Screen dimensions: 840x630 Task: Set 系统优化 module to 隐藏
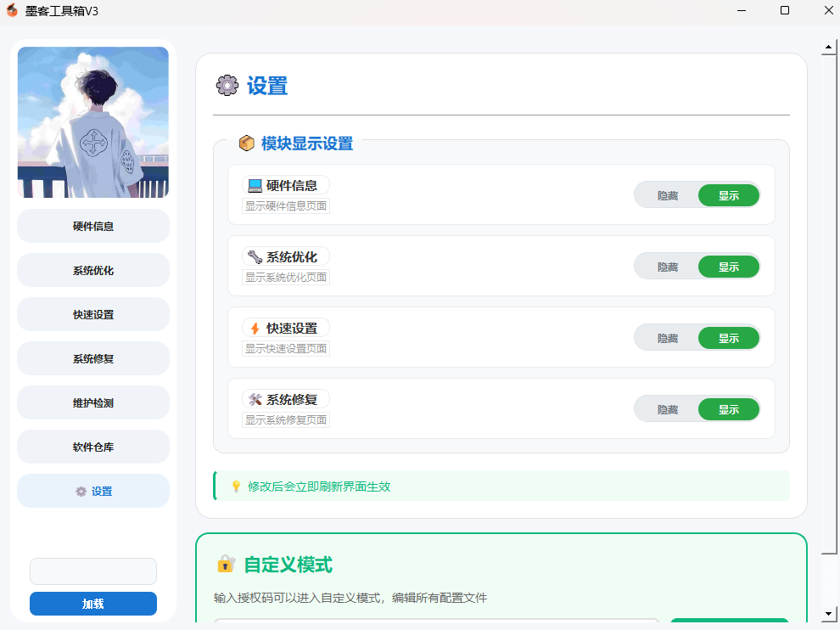(x=668, y=267)
